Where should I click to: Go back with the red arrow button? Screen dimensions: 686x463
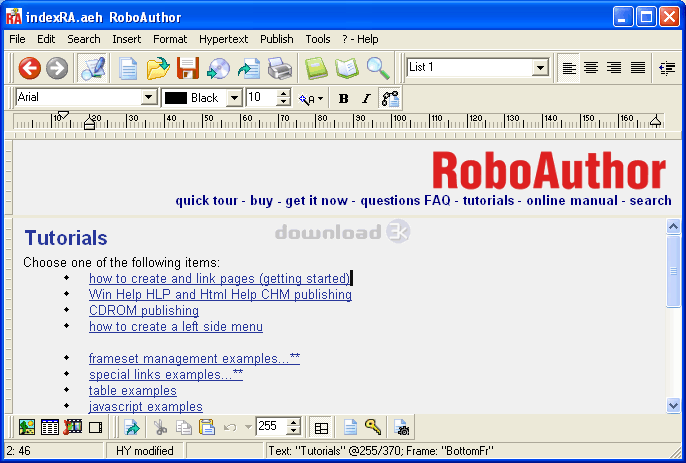[30, 68]
